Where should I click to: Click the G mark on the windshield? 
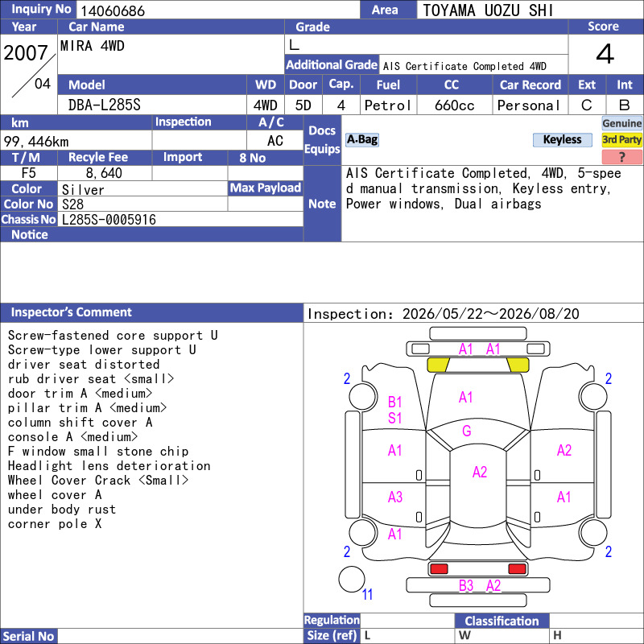coord(467,431)
